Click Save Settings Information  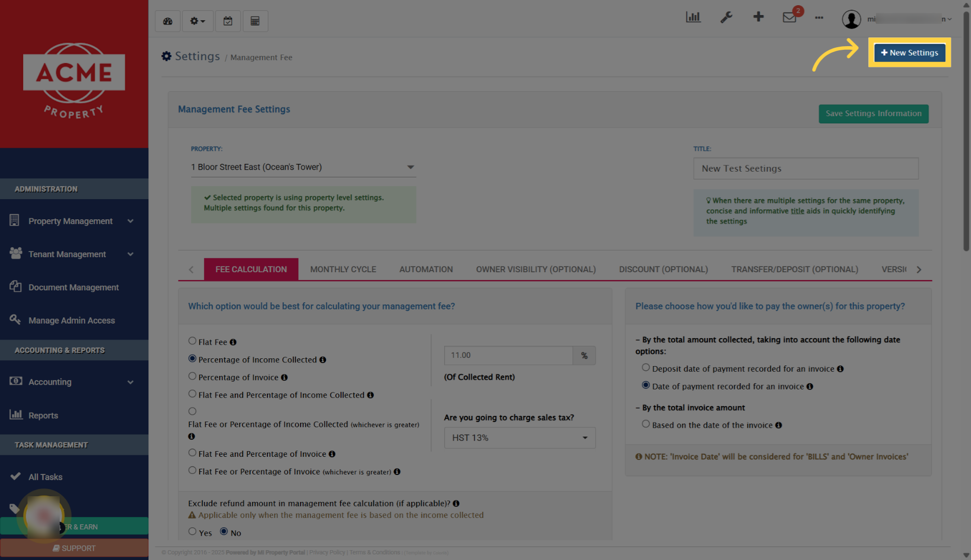pyautogui.click(x=873, y=114)
